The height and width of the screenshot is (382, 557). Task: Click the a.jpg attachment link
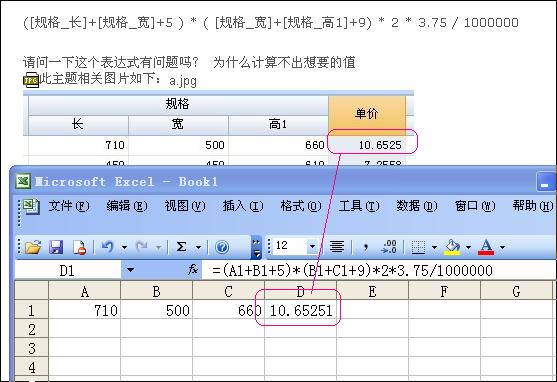183,81
